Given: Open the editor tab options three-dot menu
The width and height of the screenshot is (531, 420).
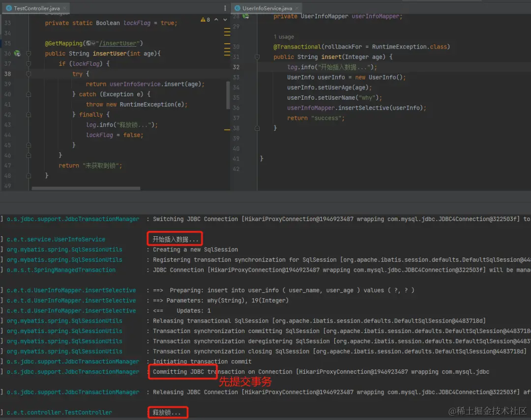Looking at the screenshot, I should (x=225, y=8).
